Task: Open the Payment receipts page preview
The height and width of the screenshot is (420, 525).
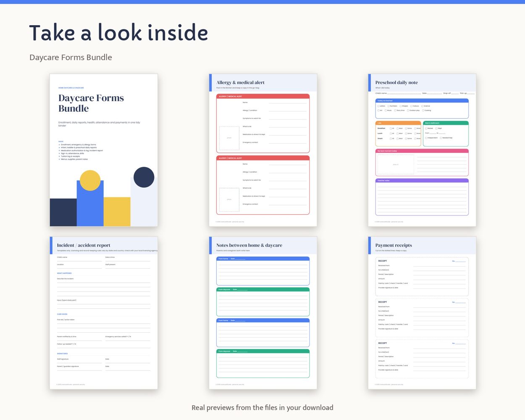Action: coord(422,313)
